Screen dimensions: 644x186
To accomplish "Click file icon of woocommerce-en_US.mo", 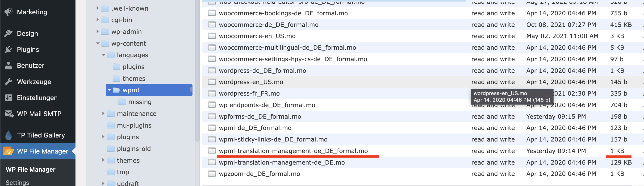I will (x=212, y=36).
